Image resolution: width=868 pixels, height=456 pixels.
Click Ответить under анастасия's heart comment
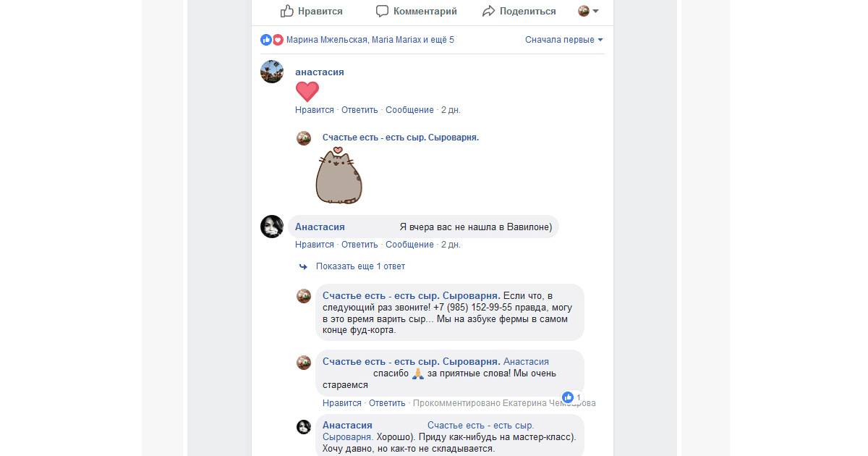click(x=359, y=110)
